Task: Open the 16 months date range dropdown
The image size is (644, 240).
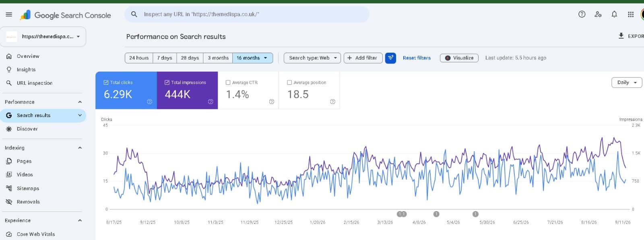Action: coord(252,58)
